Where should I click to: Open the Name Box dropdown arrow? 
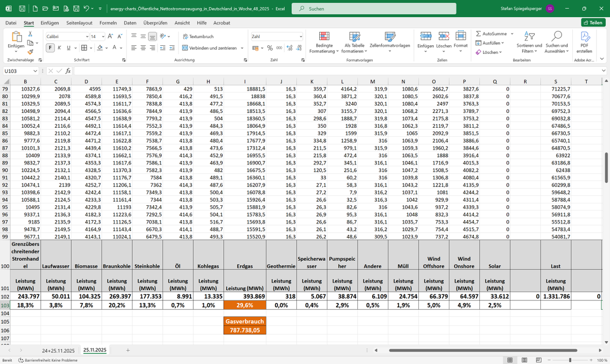point(35,71)
